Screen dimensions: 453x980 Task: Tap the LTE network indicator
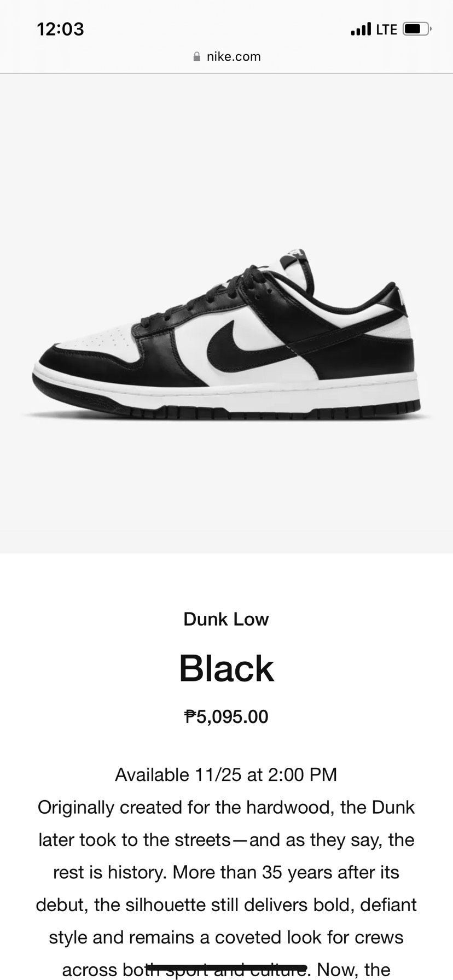pos(386,30)
